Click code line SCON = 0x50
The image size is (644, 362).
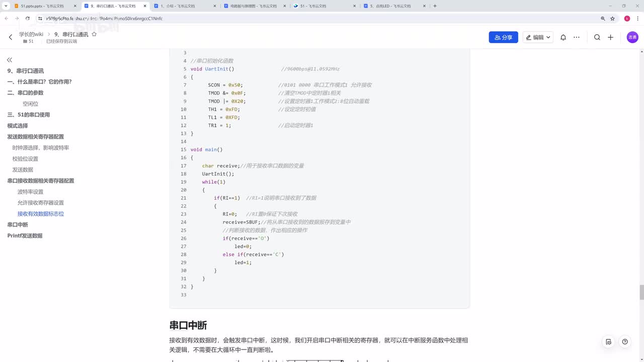click(x=225, y=85)
